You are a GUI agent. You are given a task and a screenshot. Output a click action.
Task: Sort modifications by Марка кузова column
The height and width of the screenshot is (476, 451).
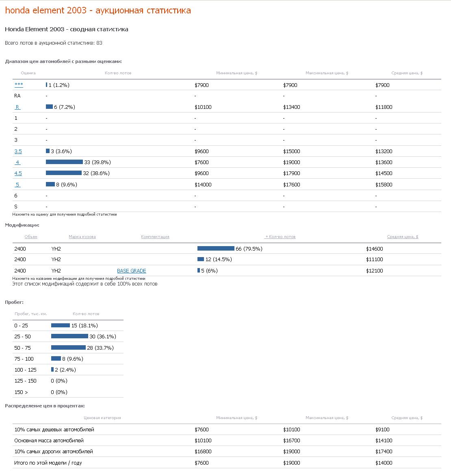82,237
